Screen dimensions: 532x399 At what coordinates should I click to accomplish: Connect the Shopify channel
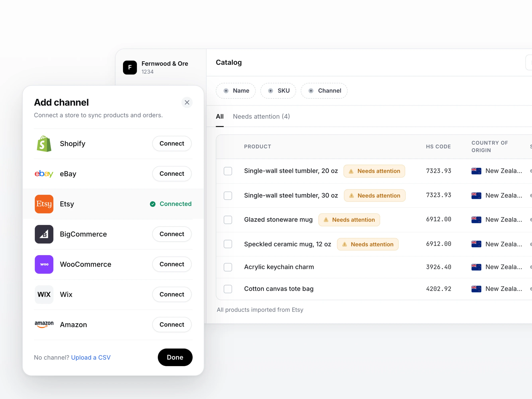coord(172,144)
